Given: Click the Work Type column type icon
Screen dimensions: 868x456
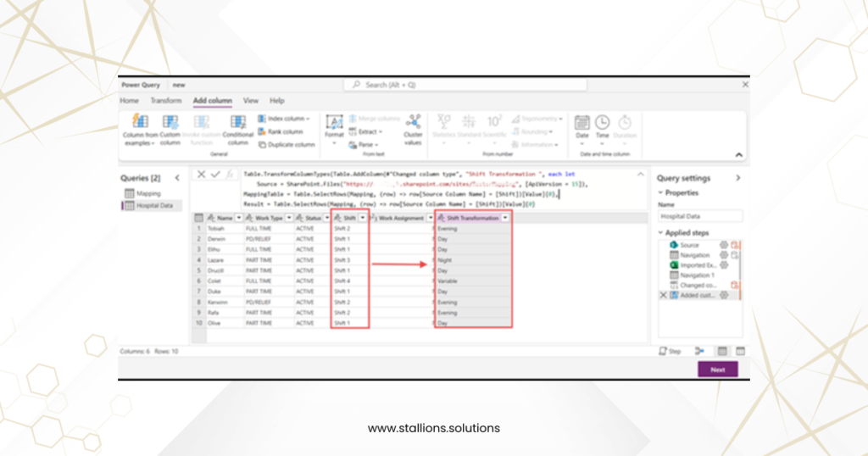Looking at the screenshot, I should [x=249, y=218].
